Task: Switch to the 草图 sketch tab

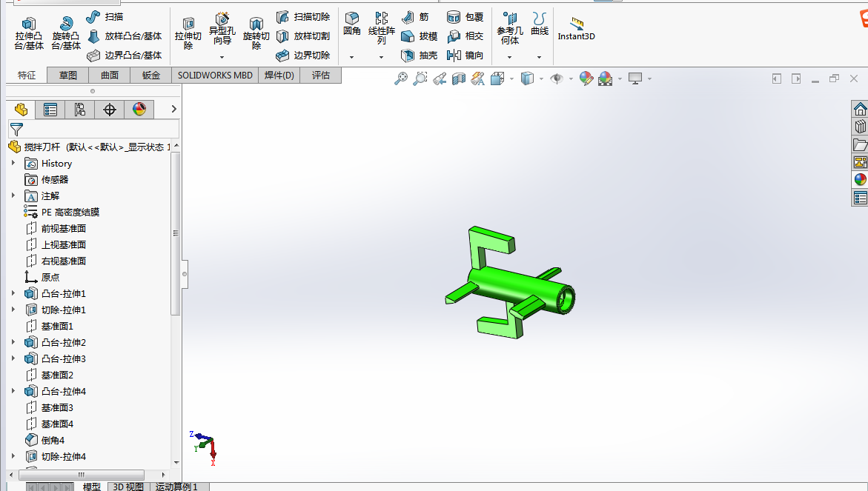Action: 68,76
